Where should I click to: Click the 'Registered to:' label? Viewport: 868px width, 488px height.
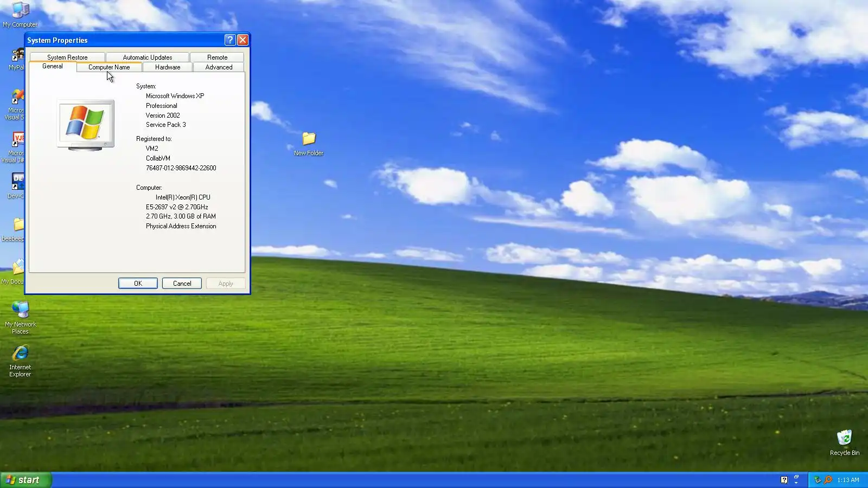click(154, 139)
